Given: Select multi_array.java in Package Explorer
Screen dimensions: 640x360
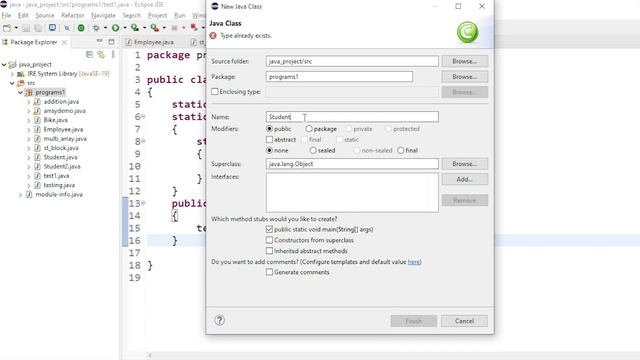Looking at the screenshot, I should click(65, 139).
